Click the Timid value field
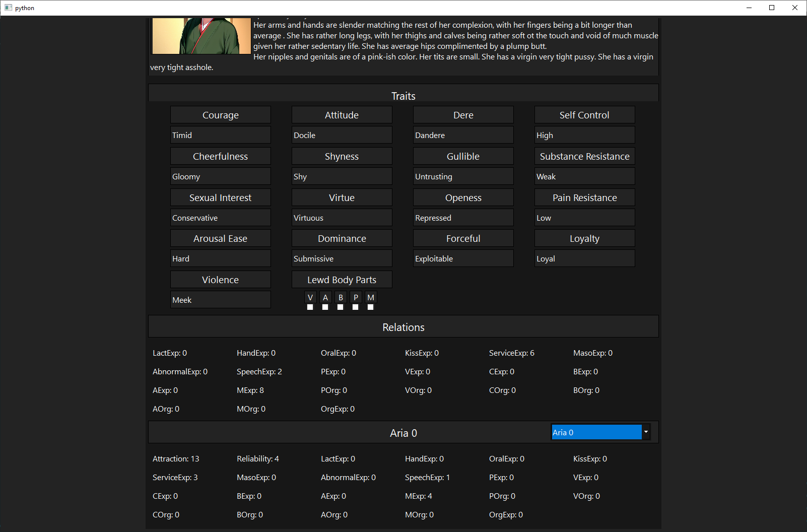 [x=220, y=135]
